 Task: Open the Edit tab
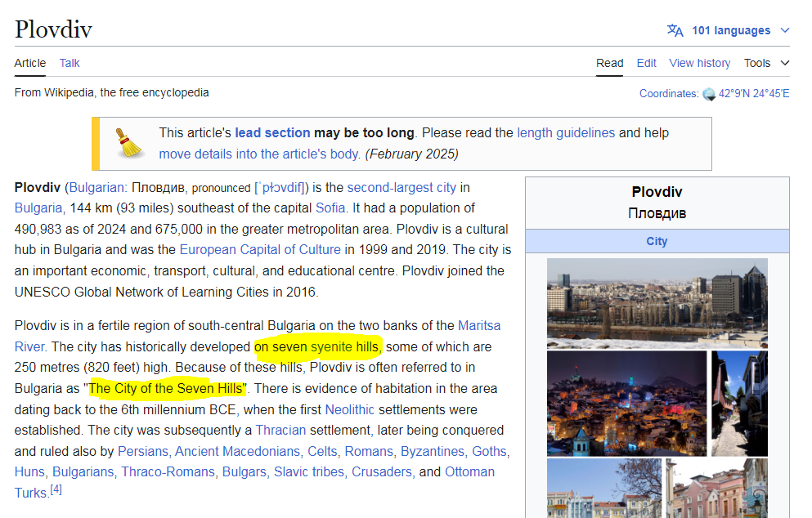click(646, 63)
